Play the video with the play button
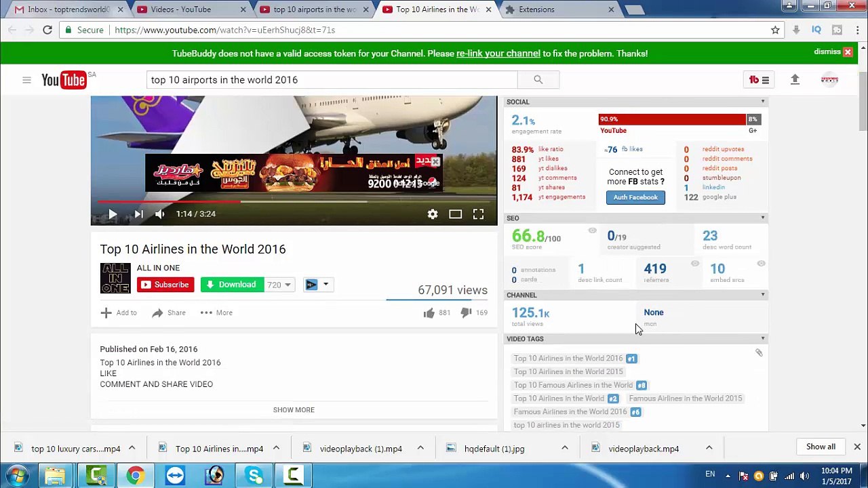Image resolution: width=868 pixels, height=488 pixels. (x=113, y=214)
